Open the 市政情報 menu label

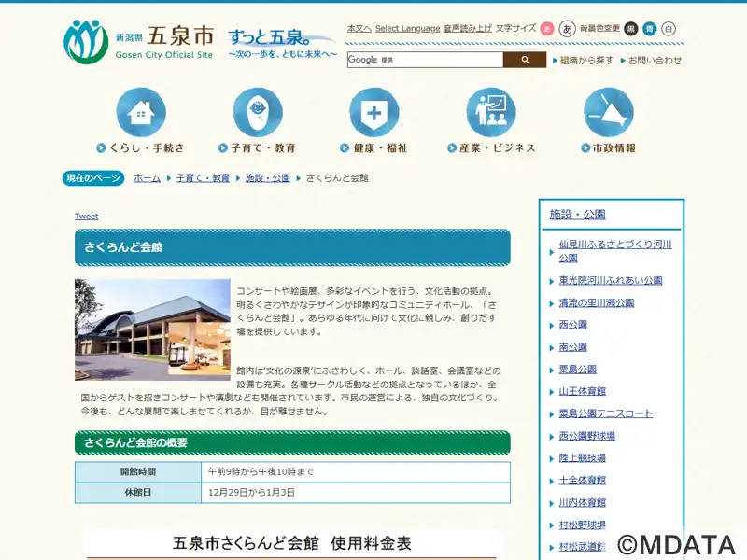click(609, 148)
